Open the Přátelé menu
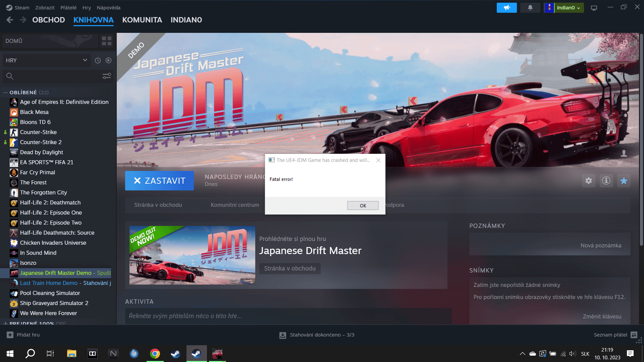 pos(68,7)
